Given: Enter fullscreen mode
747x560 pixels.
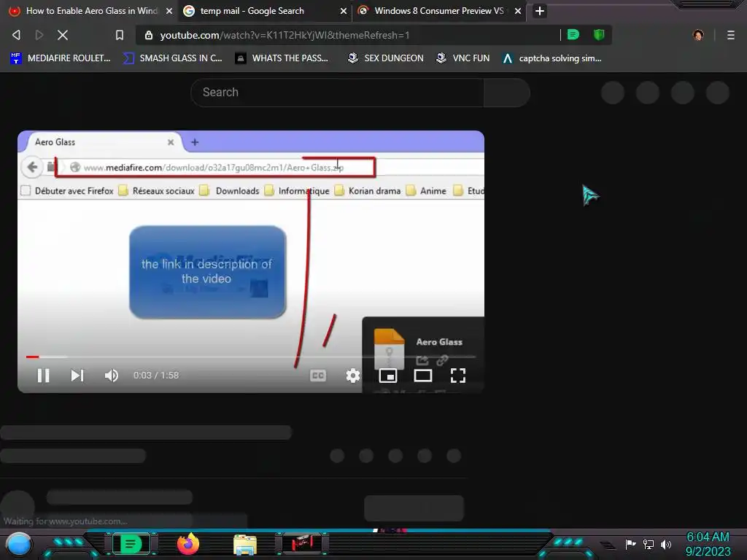Looking at the screenshot, I should 458,376.
